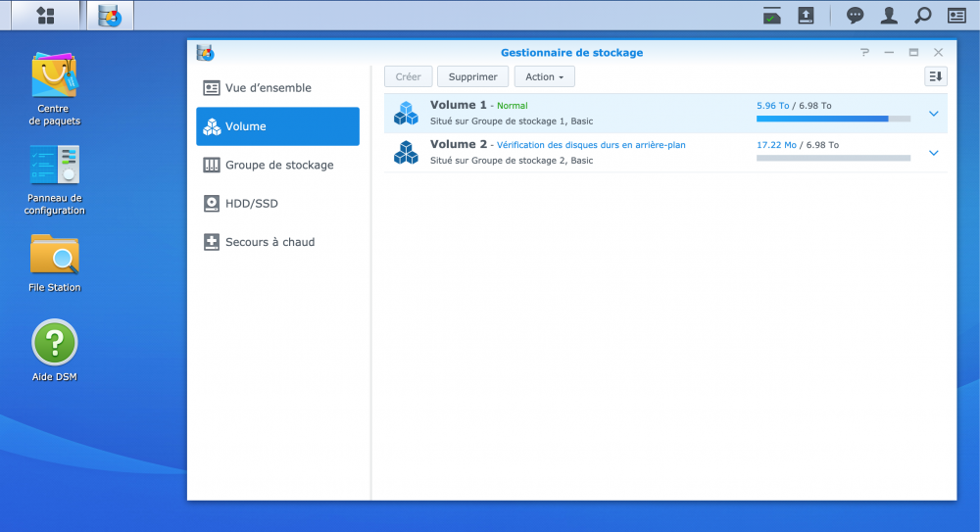The height and width of the screenshot is (532, 980).
Task: Click the Créer button
Action: [408, 76]
